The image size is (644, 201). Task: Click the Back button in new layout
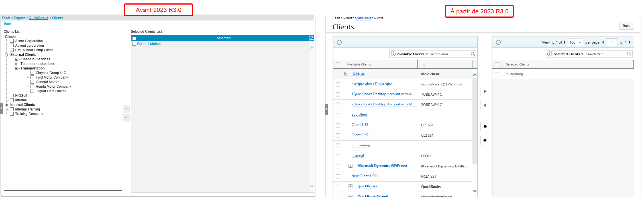click(627, 26)
